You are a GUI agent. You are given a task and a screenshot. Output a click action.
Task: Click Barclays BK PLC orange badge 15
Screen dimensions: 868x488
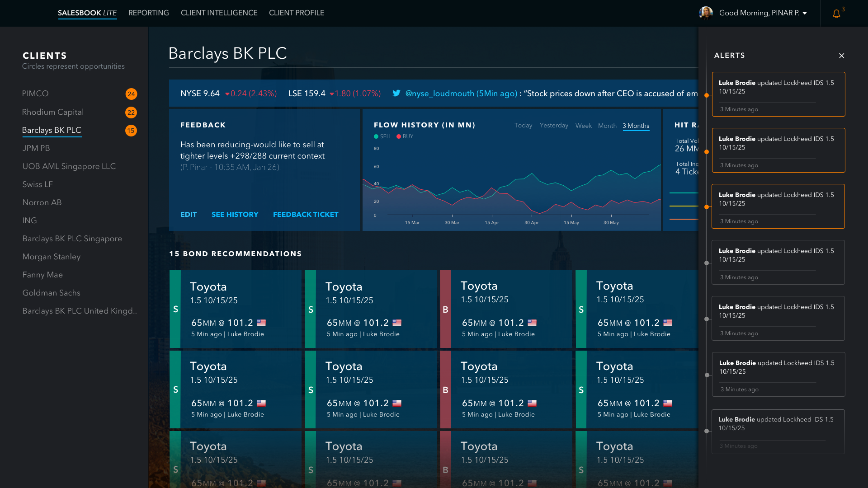coord(131,131)
